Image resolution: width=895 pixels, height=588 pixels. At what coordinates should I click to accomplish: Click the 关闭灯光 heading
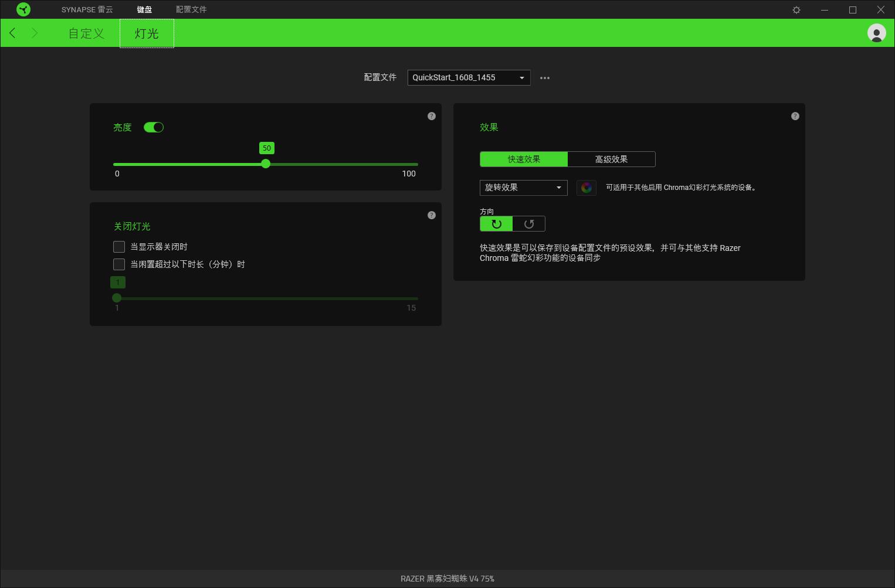[132, 226]
